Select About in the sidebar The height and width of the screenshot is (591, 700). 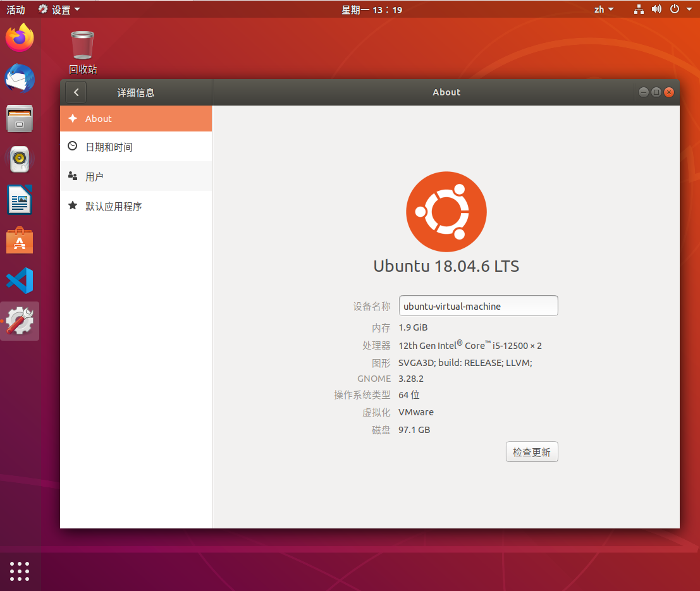click(x=136, y=119)
